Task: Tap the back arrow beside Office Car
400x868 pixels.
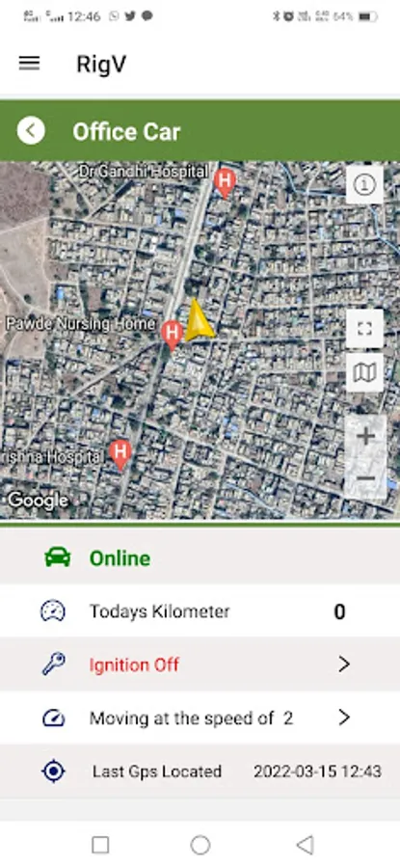Action: (31, 131)
